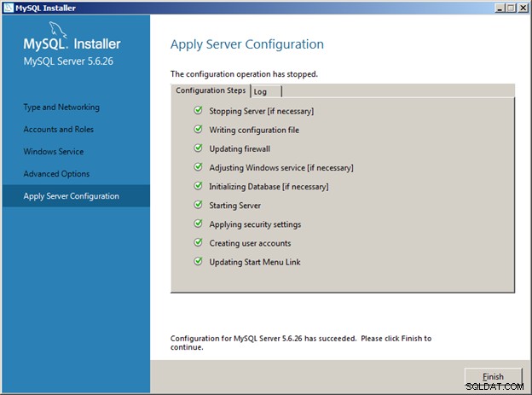Viewport: 532px width, 395px height.
Task: Click the green checkmark beside Stopping Server
Action: 198,110
